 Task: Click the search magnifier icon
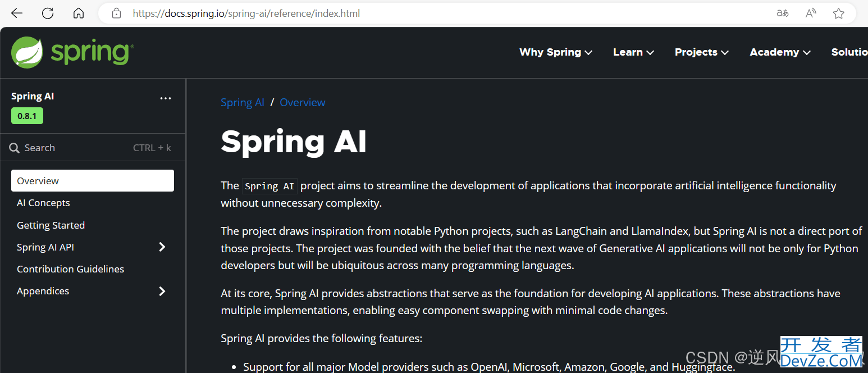(15, 148)
